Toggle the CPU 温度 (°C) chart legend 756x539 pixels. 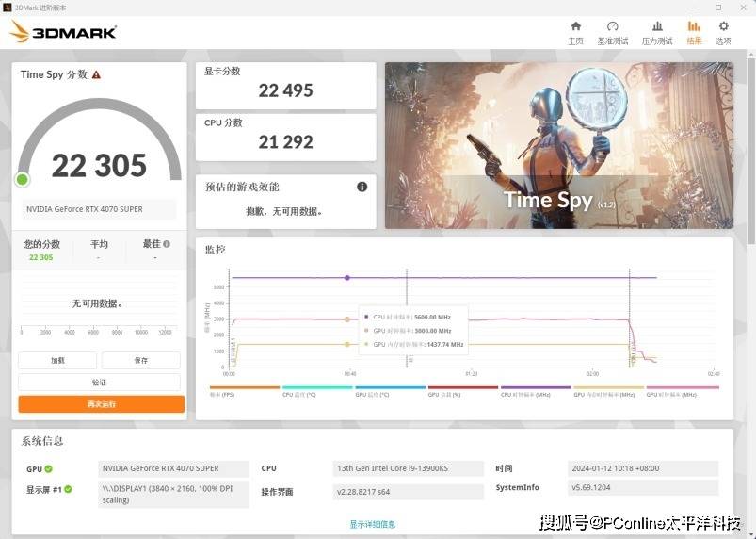[x=317, y=391]
